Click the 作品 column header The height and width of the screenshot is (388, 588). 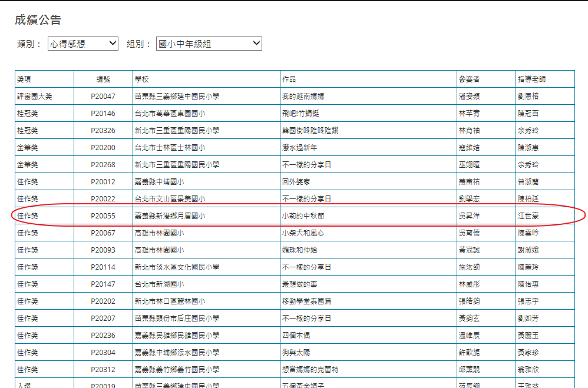click(x=289, y=79)
